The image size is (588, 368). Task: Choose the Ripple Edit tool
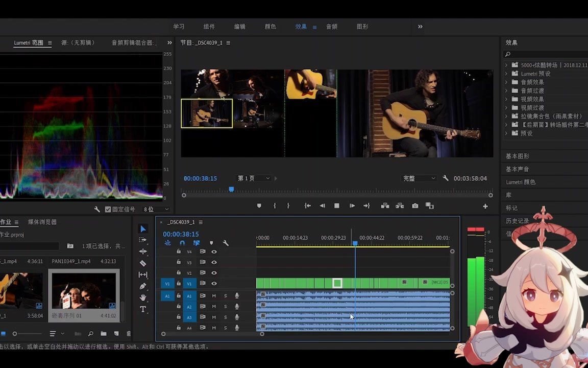click(x=143, y=251)
